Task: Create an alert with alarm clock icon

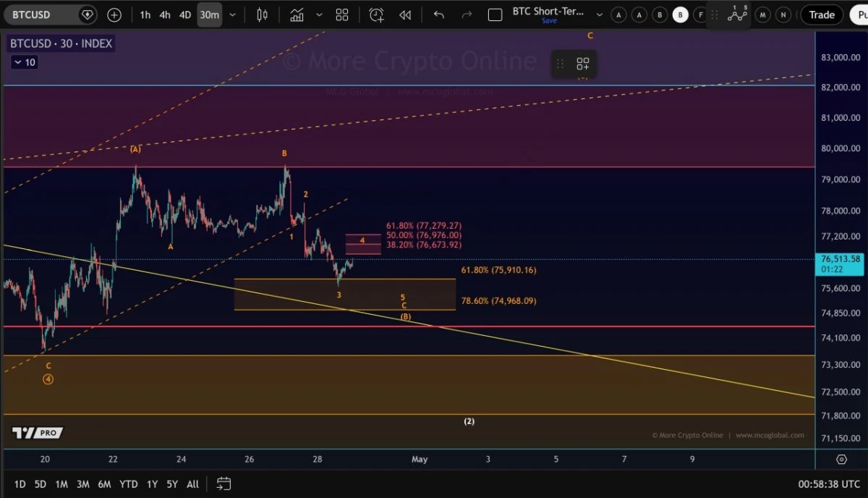Action: (376, 14)
